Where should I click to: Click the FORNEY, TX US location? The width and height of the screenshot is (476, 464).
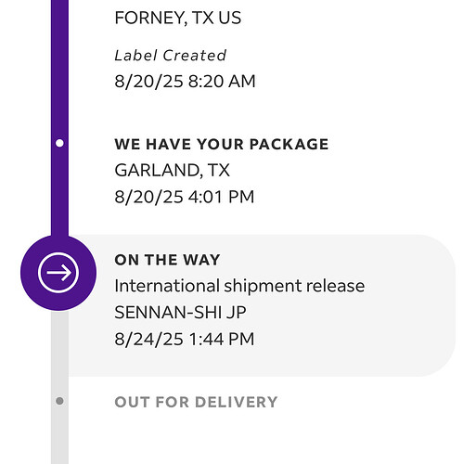178,18
